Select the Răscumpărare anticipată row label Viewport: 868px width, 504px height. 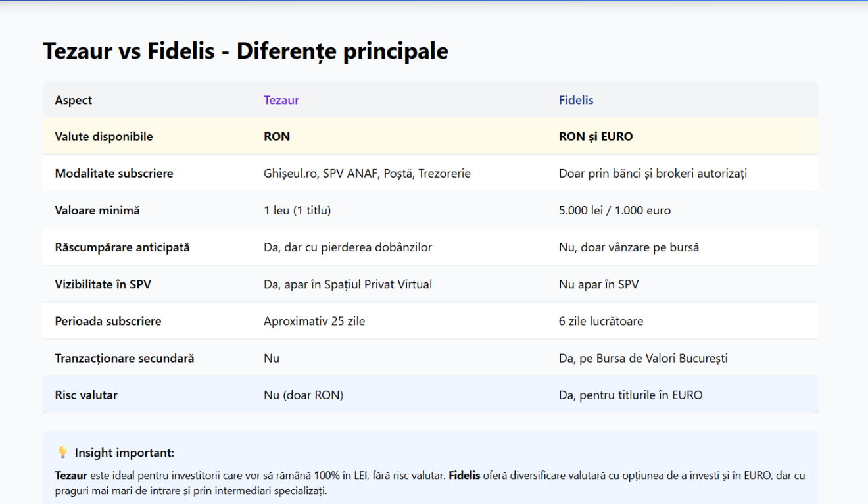click(122, 247)
